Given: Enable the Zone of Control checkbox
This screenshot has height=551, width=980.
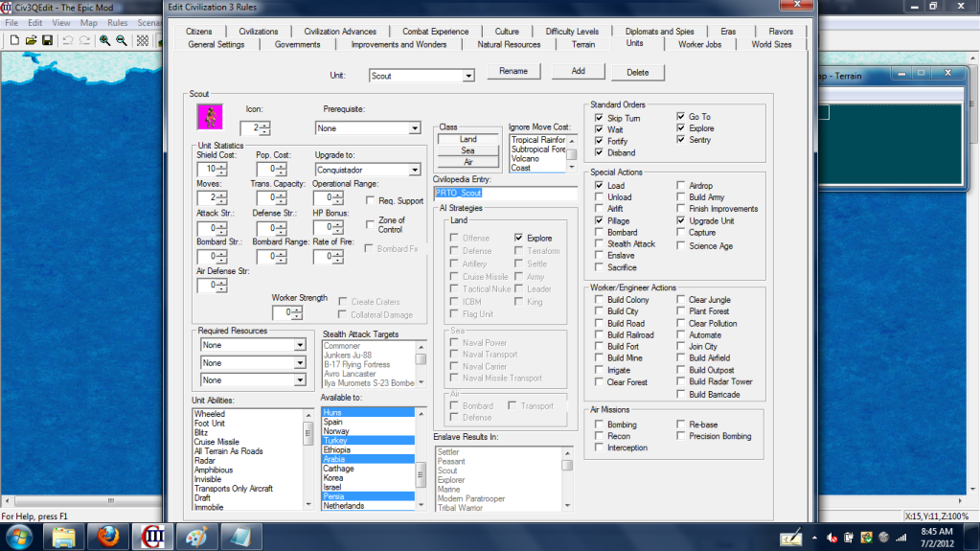Looking at the screenshot, I should (370, 224).
